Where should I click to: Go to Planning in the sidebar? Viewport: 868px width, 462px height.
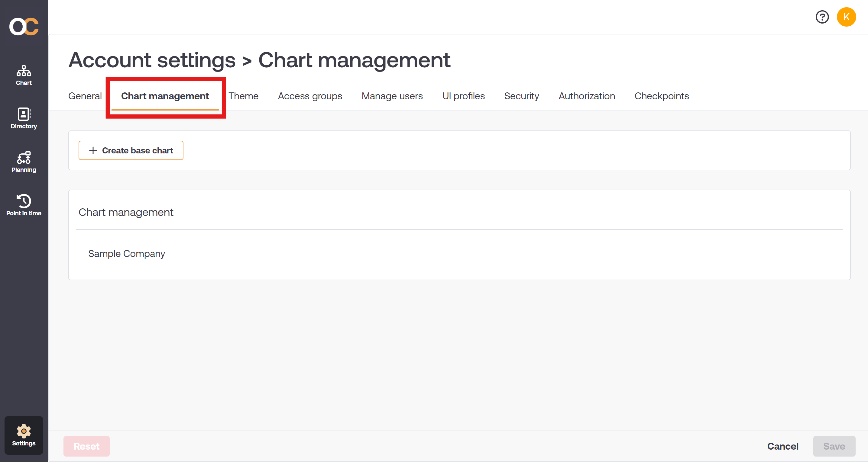coord(24,162)
